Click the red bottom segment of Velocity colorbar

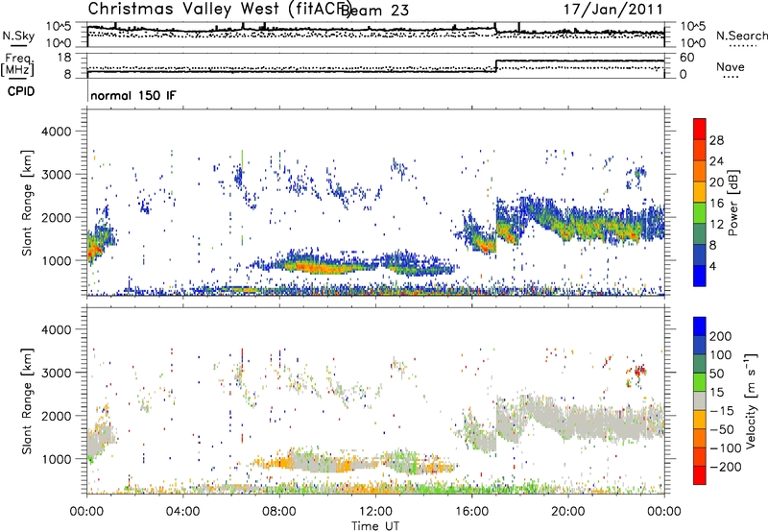700,475
